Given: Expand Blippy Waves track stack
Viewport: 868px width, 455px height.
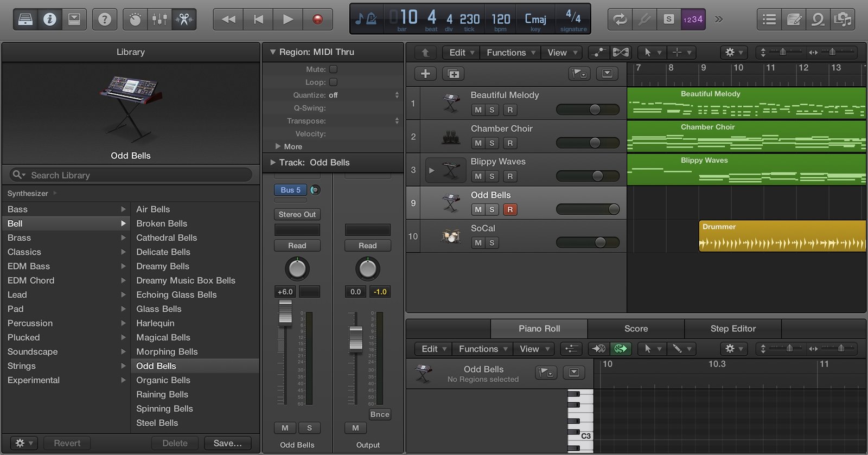Looking at the screenshot, I should pyautogui.click(x=431, y=170).
